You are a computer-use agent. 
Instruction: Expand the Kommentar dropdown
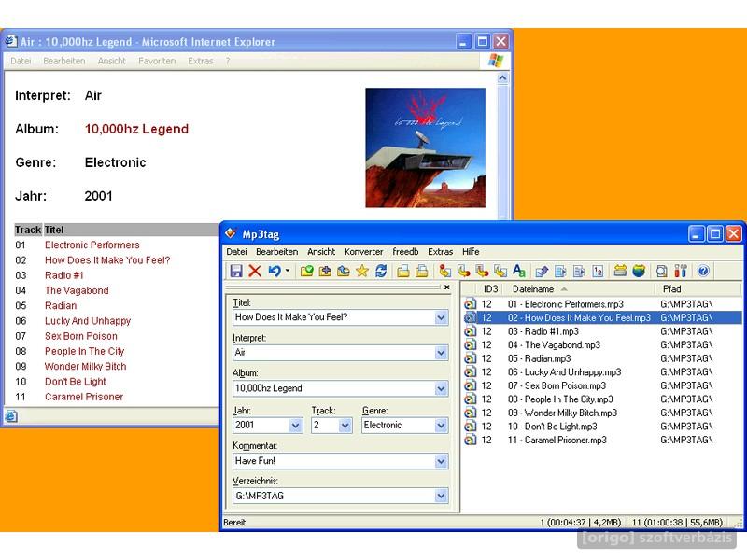coord(441,461)
